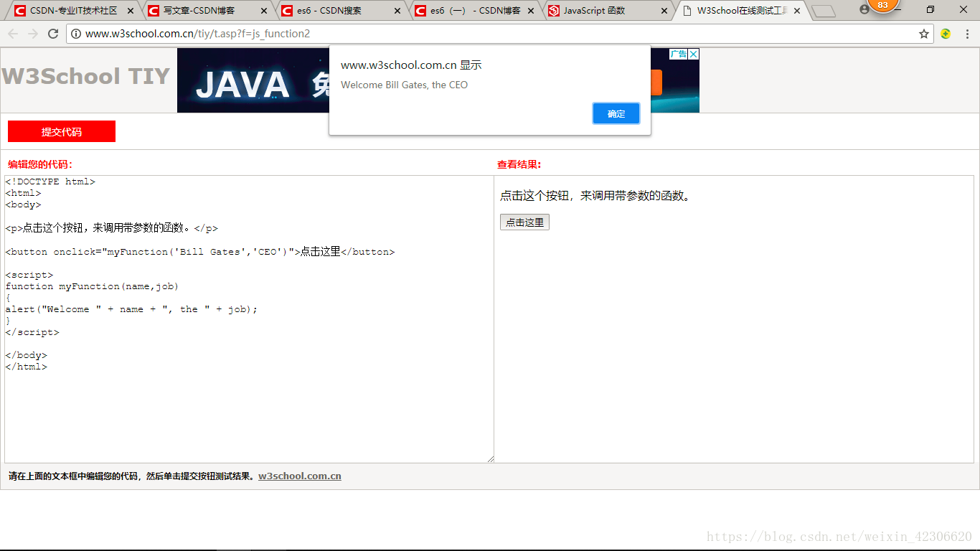Click the browser back arrow
980x551 pixels.
point(13,34)
